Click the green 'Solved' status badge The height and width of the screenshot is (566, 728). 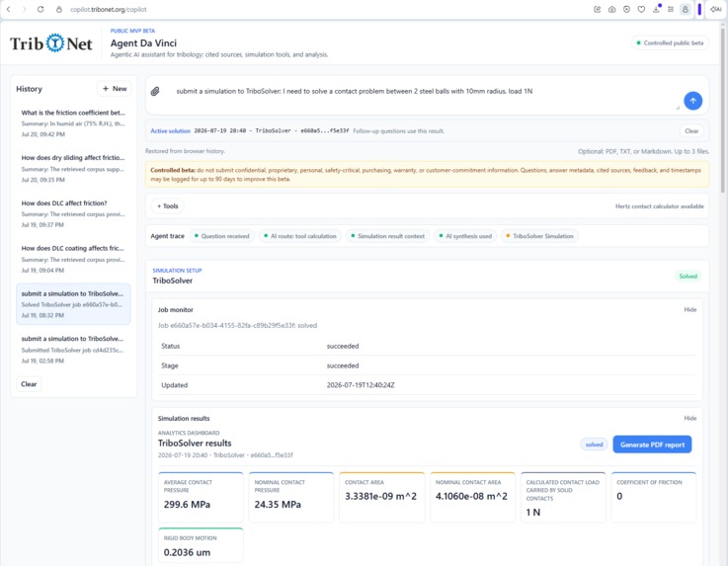click(x=688, y=277)
